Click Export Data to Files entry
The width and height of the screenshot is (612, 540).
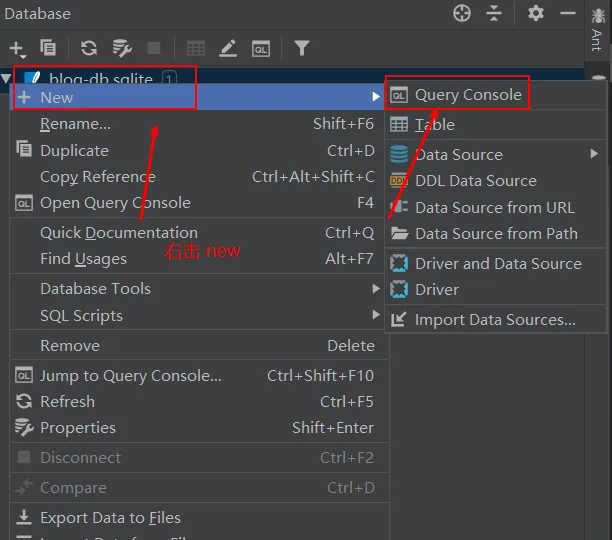click(110, 518)
